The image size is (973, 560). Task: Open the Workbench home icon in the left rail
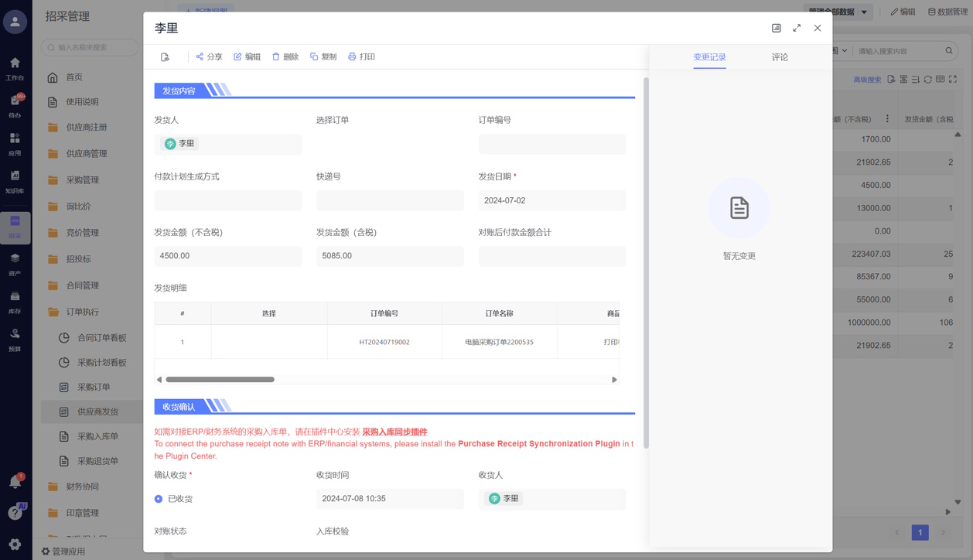tap(15, 63)
